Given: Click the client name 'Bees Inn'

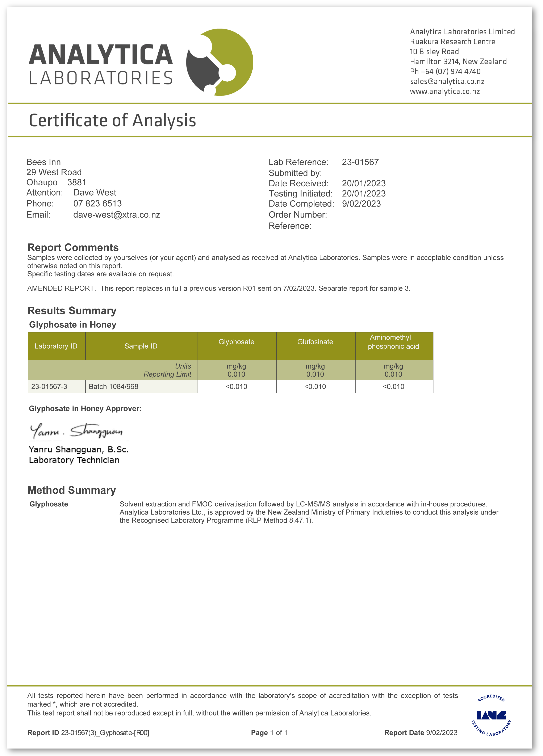Looking at the screenshot, I should coord(43,162).
